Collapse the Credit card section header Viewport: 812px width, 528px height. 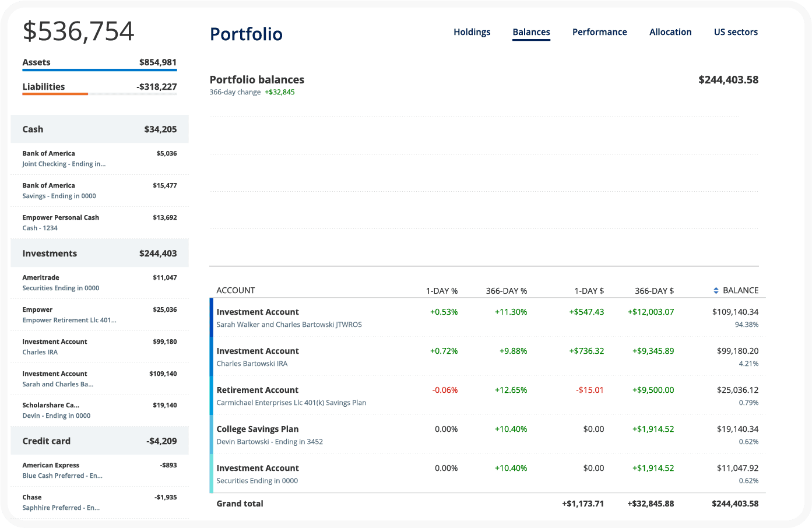tap(100, 441)
